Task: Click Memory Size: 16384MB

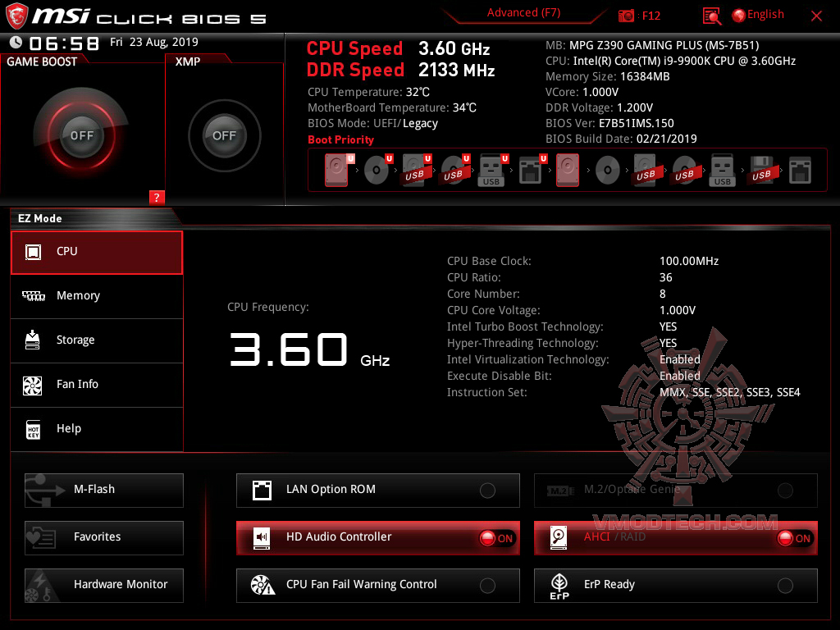Action: coord(608,76)
